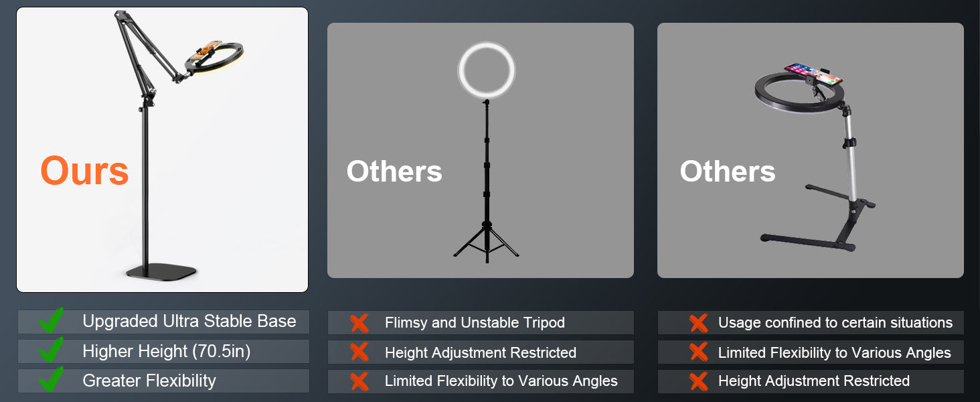The width and height of the screenshot is (980, 402).
Task: Click the square black base of the floor stand
Action: pos(162,271)
